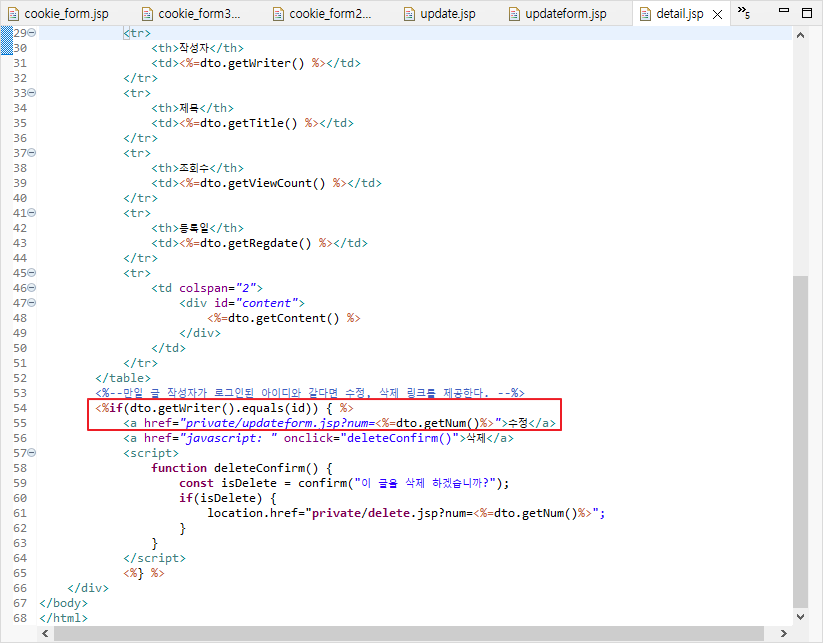Image resolution: width=823 pixels, height=643 pixels.
Task: Collapse code fold at line 41
Action: [x=31, y=213]
